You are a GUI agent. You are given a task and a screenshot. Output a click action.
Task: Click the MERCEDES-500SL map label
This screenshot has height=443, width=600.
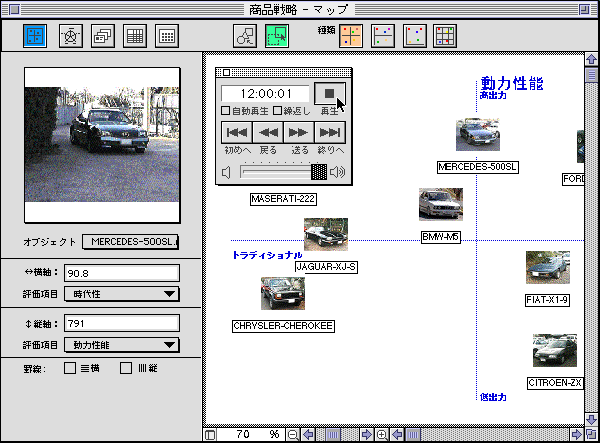pyautogui.click(x=478, y=167)
